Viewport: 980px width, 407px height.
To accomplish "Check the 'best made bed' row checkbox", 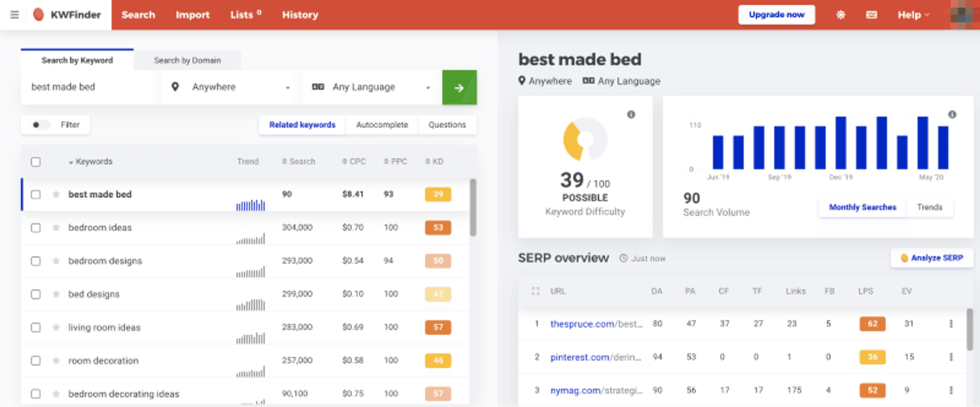I will [x=36, y=195].
